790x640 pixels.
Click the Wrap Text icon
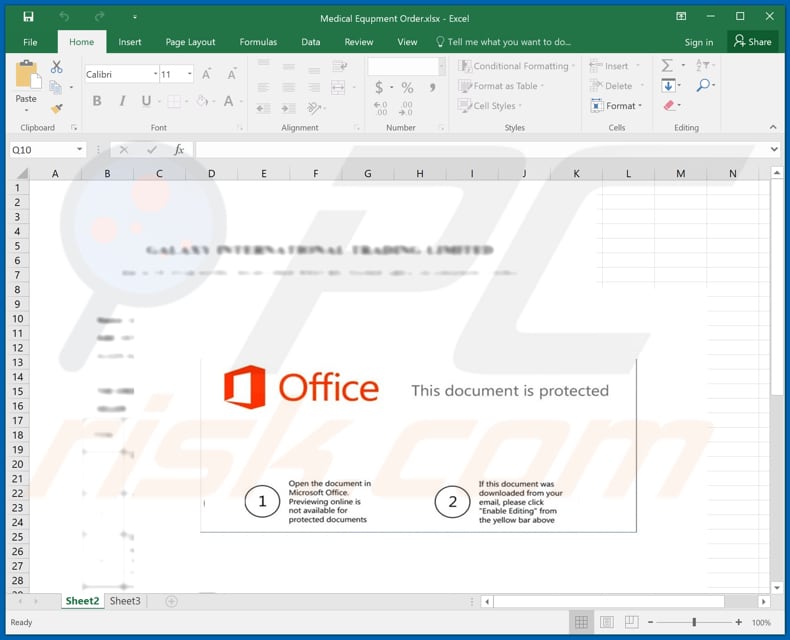340,66
